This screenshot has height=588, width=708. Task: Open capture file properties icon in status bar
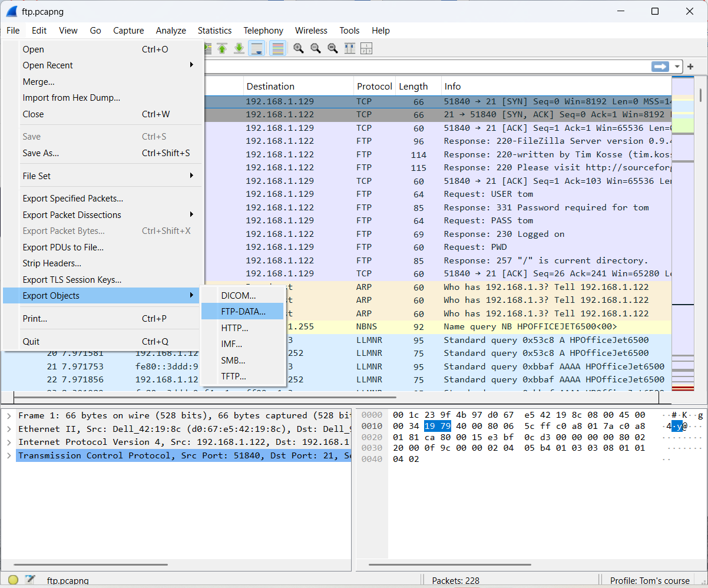point(30,580)
